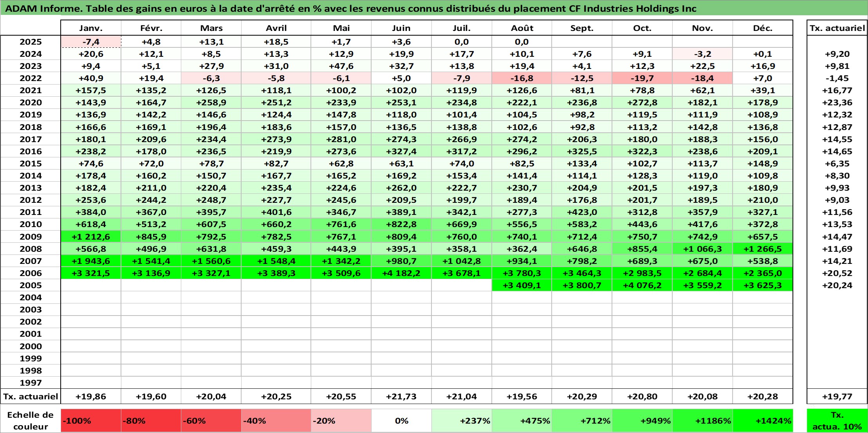The image size is (868, 433).
Task: Click the Janv. column header
Action: click(91, 28)
